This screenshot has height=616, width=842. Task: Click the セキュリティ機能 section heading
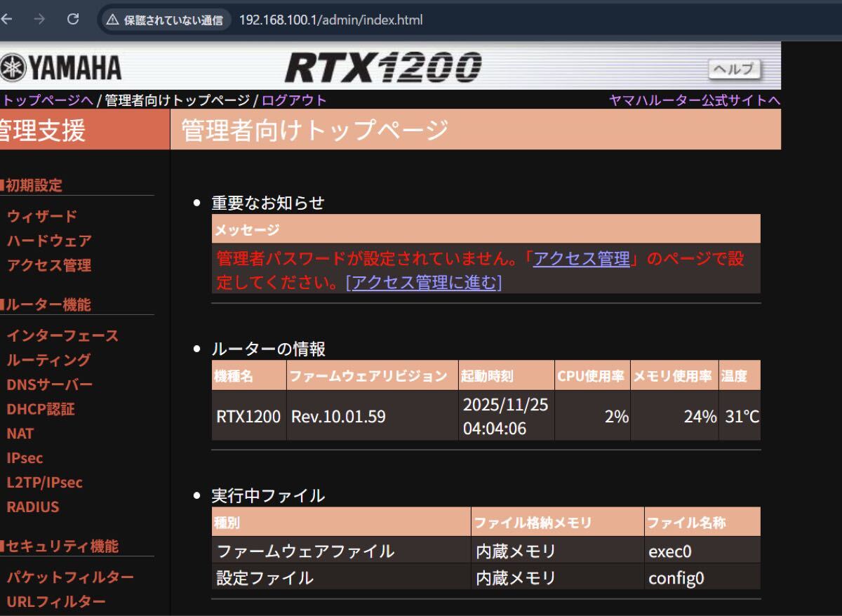click(x=62, y=546)
